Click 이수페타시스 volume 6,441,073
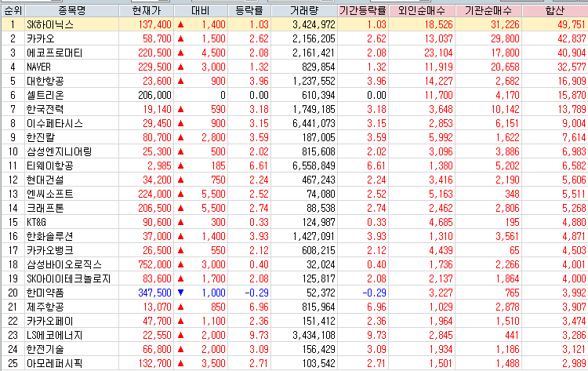This screenshot has height=371, width=588. 314,123
